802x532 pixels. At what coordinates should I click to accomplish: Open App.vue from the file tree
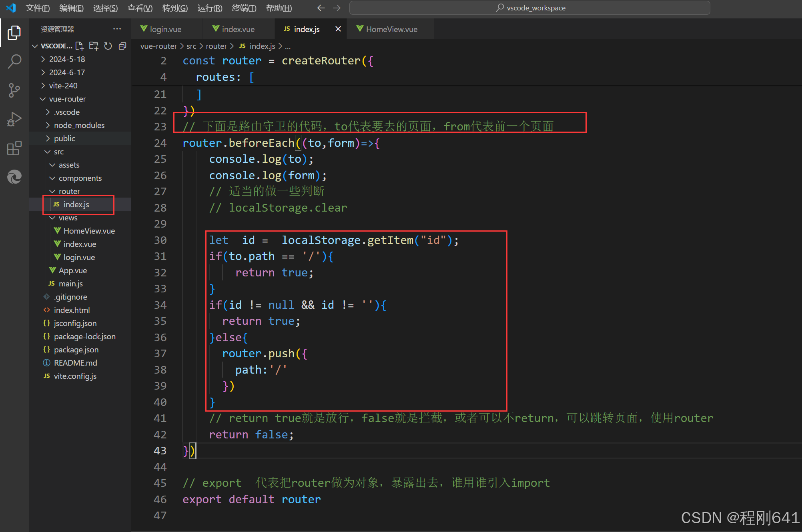pos(72,270)
